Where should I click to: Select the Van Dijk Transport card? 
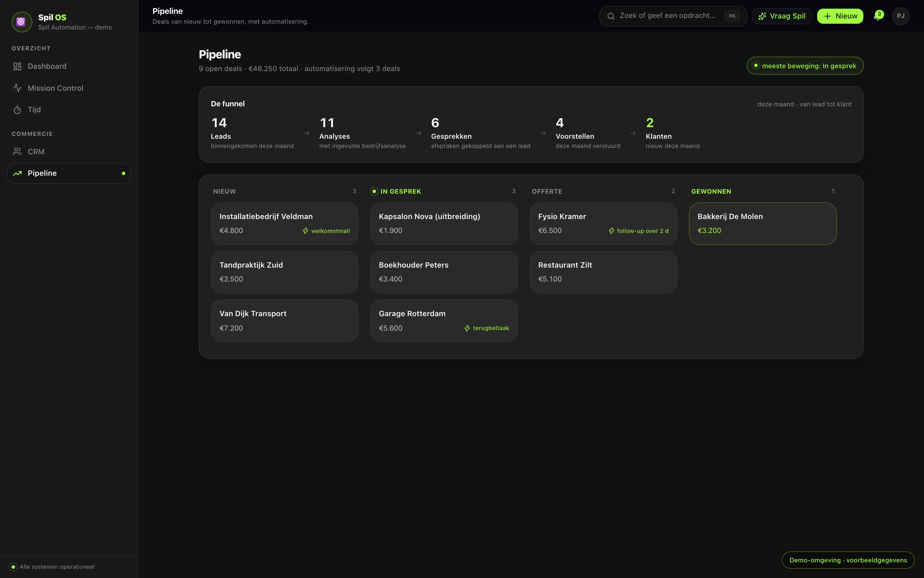(284, 321)
